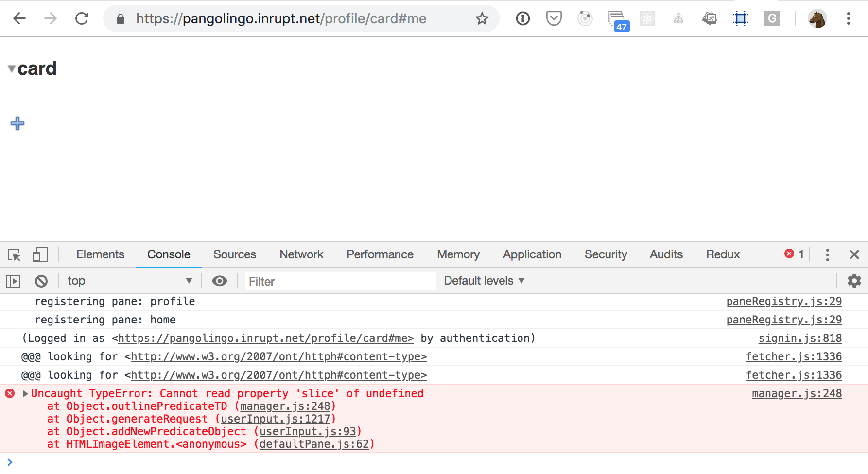
Task: Switch to the Network tab
Action: (x=301, y=254)
